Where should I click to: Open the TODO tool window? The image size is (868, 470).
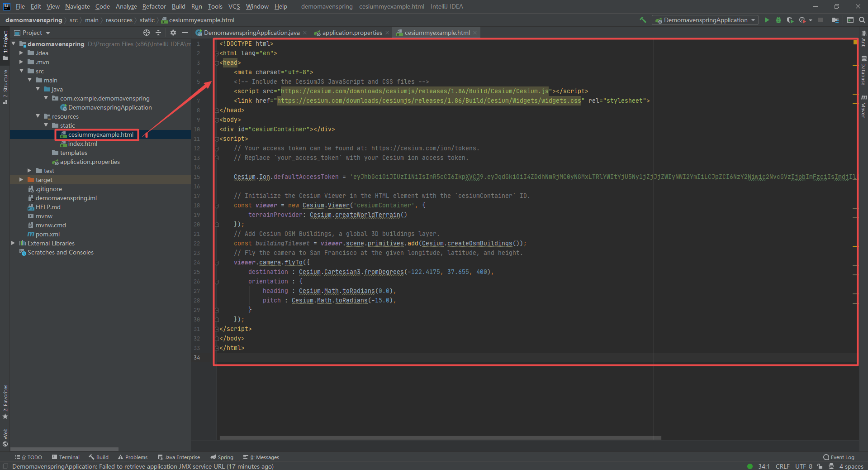[28, 457]
